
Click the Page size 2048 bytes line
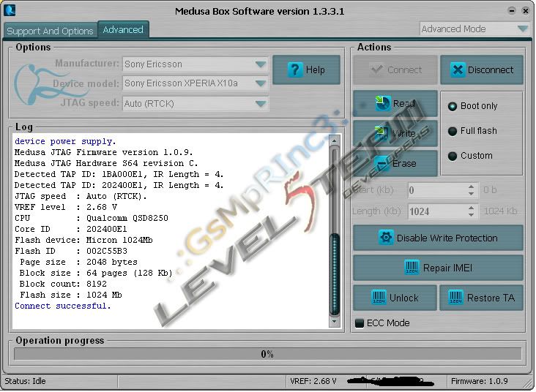pyautogui.click(x=78, y=262)
